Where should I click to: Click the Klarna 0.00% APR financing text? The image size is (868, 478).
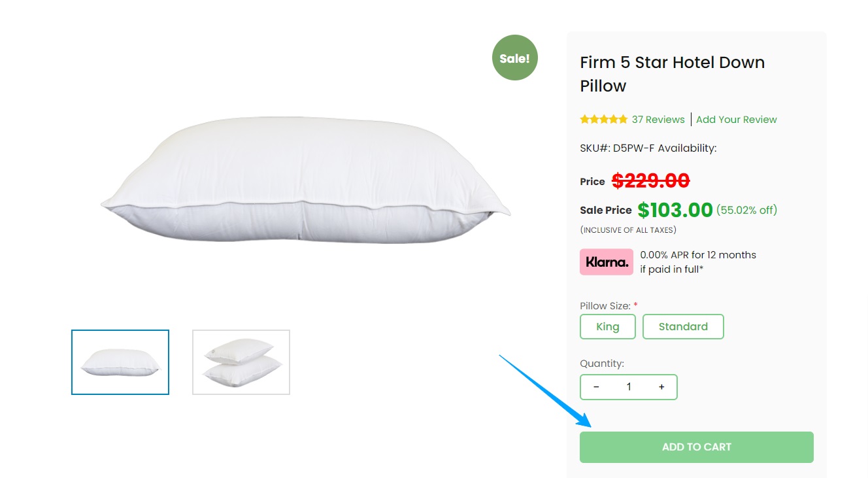(x=697, y=262)
